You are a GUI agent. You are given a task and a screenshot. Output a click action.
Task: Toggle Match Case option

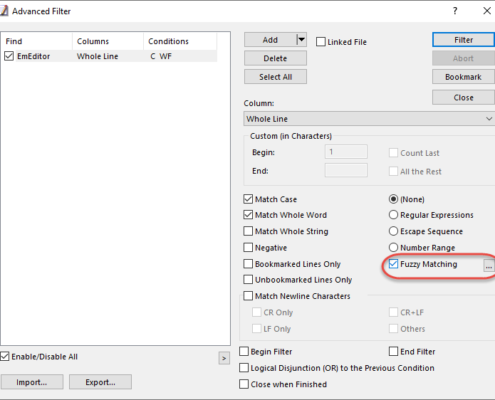point(248,199)
